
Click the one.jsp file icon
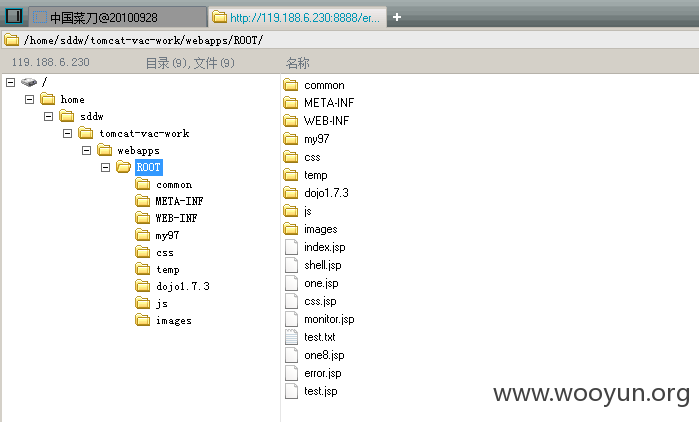(291, 283)
